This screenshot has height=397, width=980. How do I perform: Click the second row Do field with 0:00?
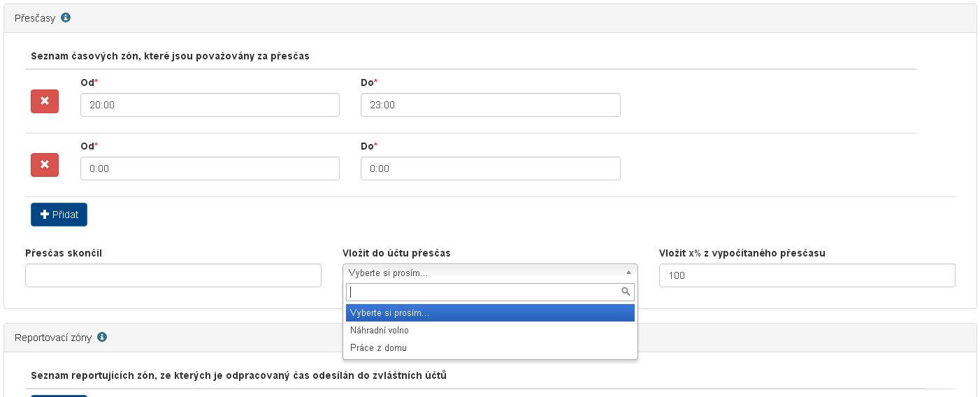[x=490, y=168]
